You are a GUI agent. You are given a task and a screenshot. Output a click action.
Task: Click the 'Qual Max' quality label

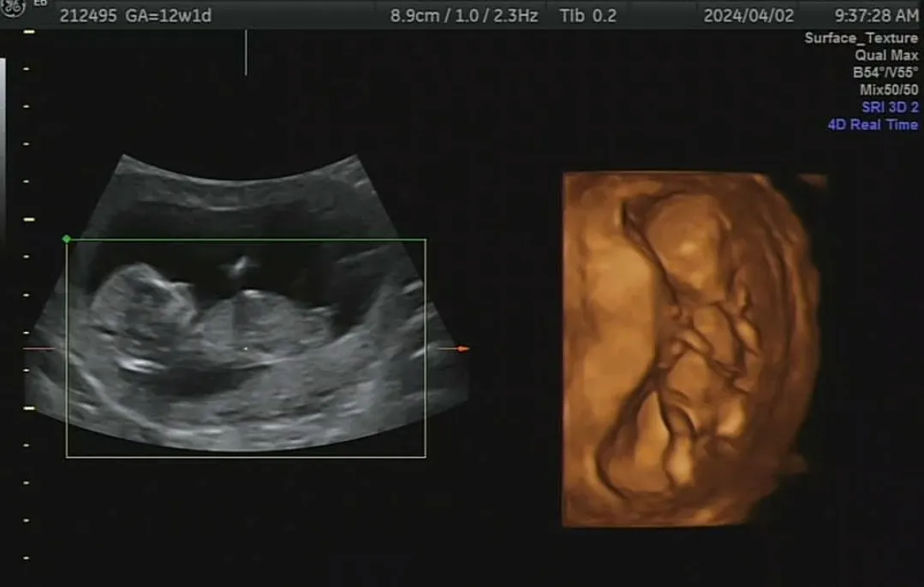(x=886, y=56)
